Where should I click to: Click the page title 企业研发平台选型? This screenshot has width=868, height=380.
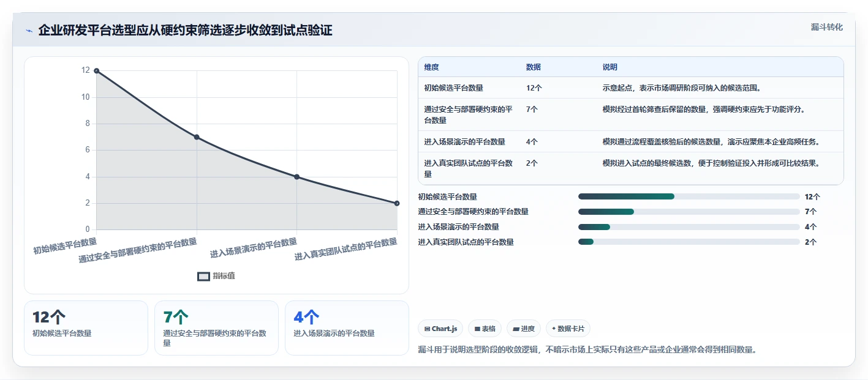click(x=185, y=31)
